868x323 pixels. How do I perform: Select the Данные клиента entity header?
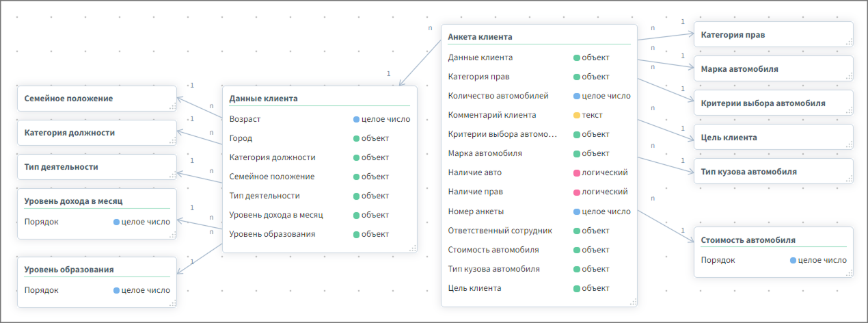263,98
